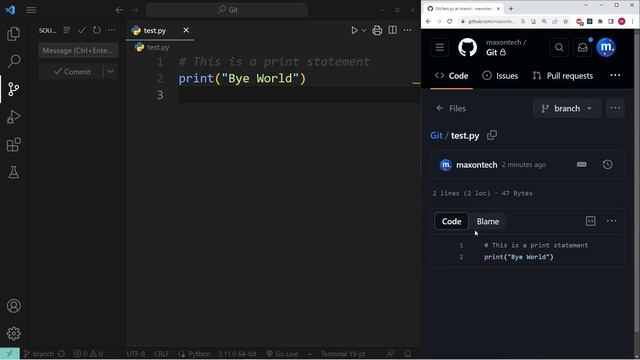
Task: Click errors and warnings status bar item
Action: 88,354
